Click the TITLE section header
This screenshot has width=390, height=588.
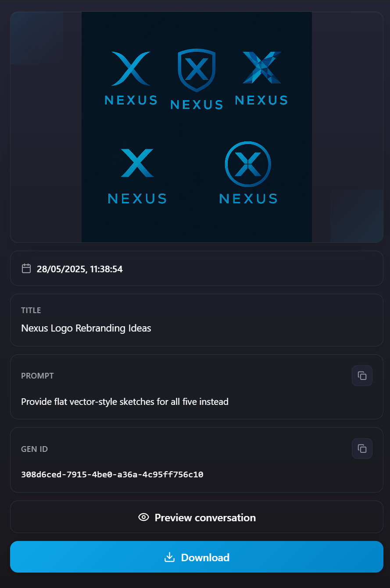click(x=31, y=310)
